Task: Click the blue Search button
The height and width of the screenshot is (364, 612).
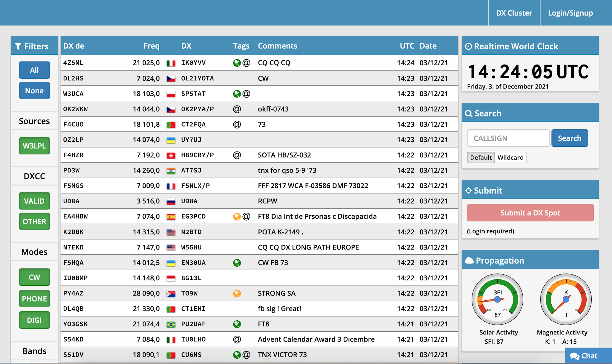Action: pos(569,138)
